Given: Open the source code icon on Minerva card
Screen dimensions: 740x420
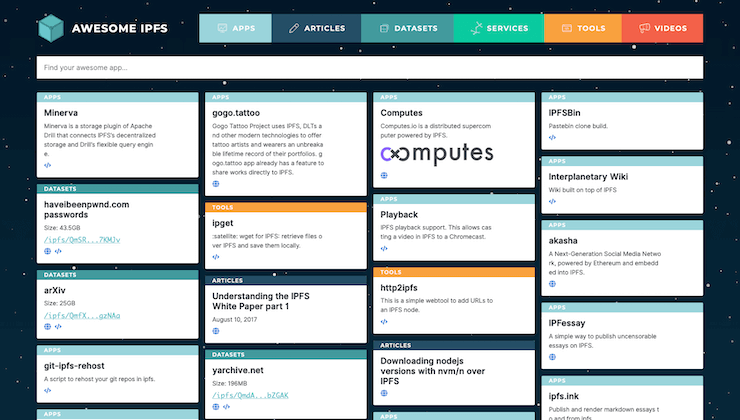Looking at the screenshot, I should coord(47,165).
